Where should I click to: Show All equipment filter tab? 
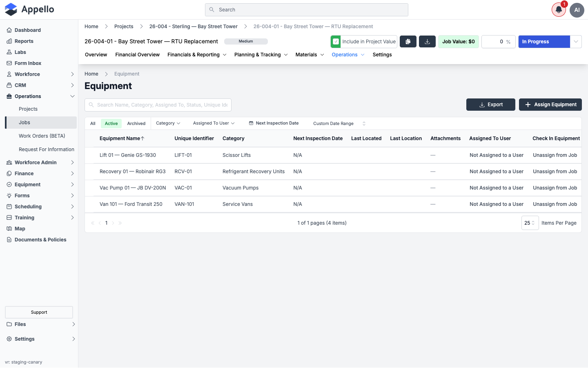pyautogui.click(x=93, y=123)
